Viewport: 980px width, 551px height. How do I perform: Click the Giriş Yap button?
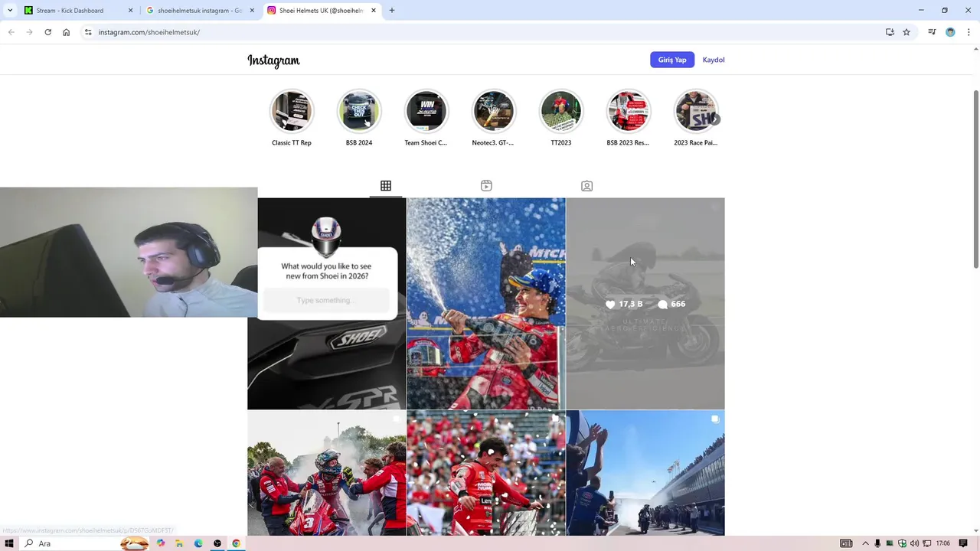pyautogui.click(x=672, y=60)
